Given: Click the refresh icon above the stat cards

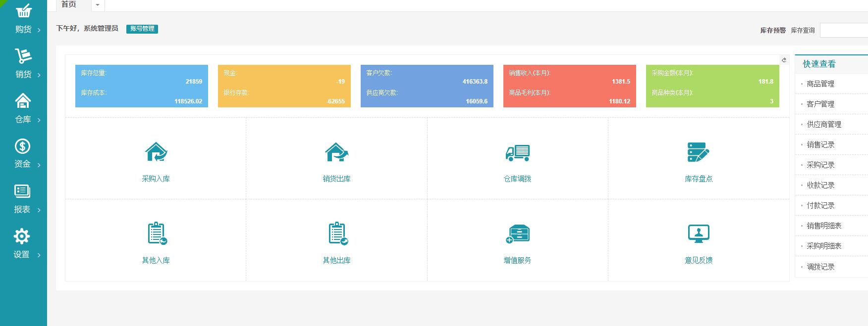Looking at the screenshot, I should [784, 60].
